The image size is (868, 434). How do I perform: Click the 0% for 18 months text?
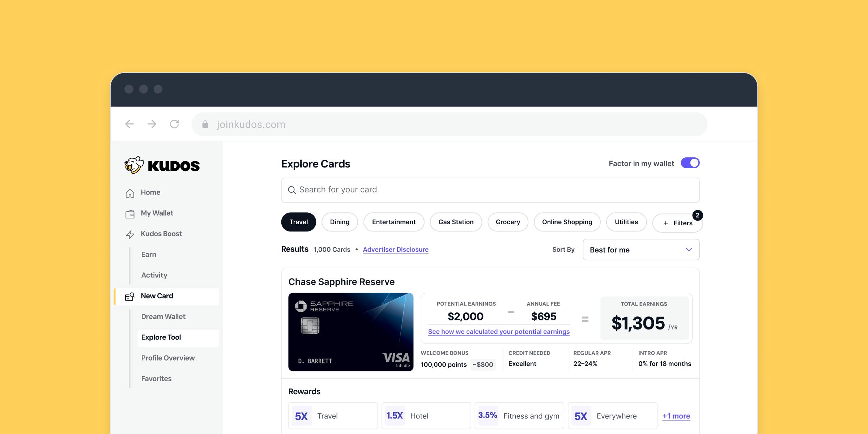click(665, 364)
